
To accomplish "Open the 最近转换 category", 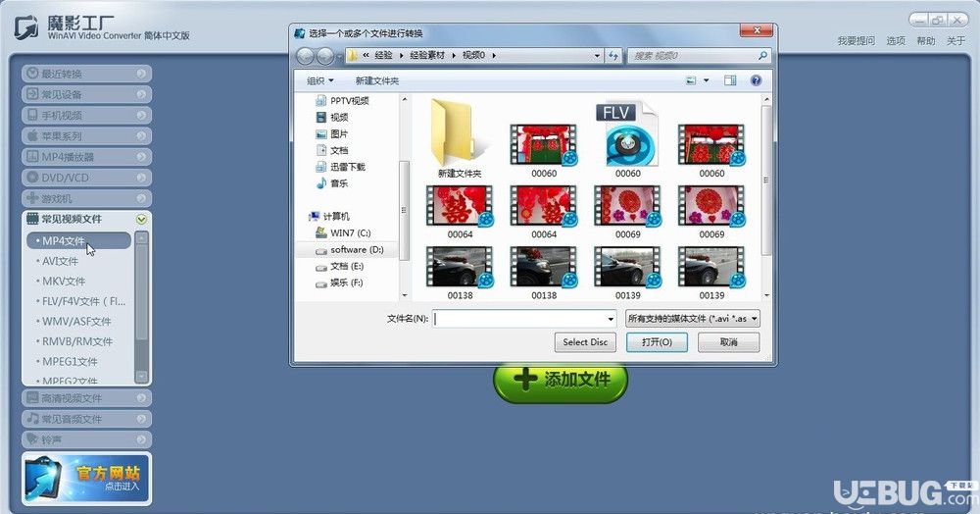I will pyautogui.click(x=86, y=74).
